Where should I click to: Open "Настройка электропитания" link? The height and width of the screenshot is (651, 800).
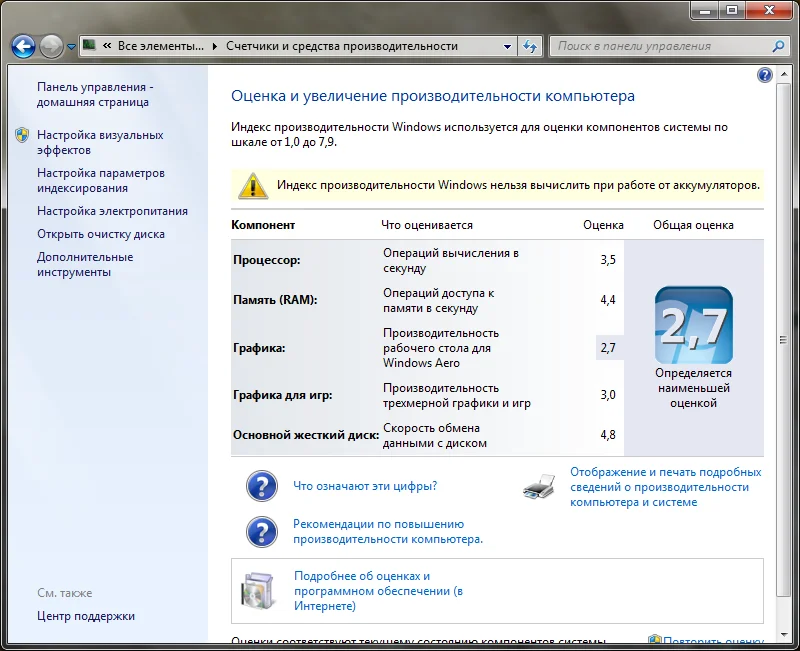click(112, 211)
